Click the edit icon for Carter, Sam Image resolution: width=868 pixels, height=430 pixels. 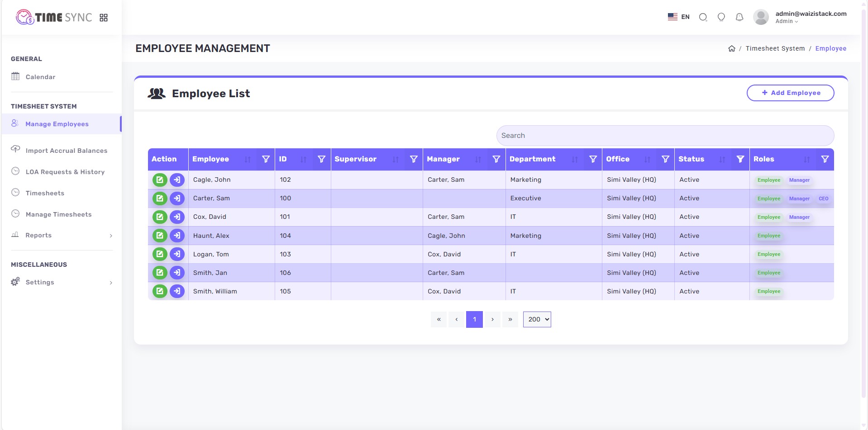pyautogui.click(x=159, y=198)
